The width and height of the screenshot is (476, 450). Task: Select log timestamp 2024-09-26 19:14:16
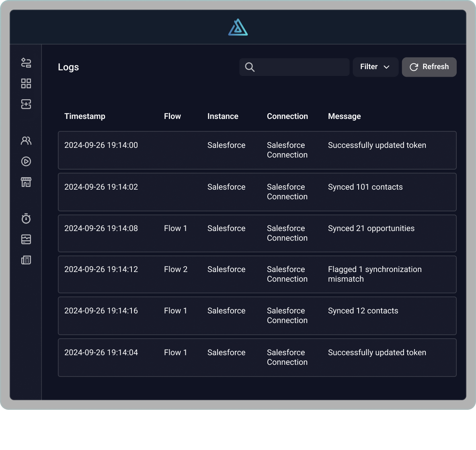click(101, 311)
